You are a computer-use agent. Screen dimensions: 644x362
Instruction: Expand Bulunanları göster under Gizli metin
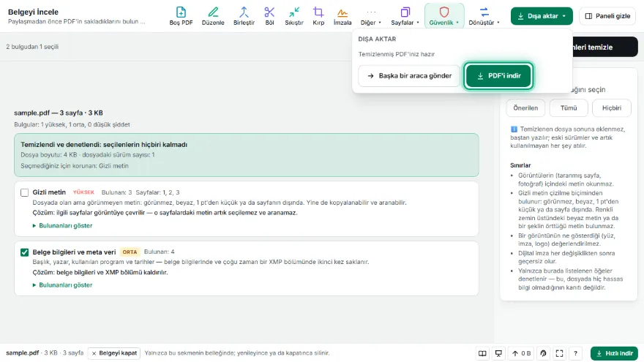click(62, 225)
